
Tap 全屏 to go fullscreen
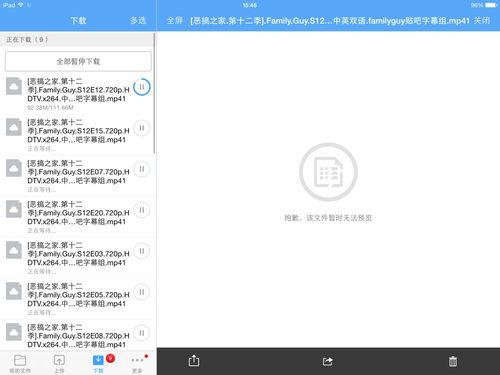[175, 21]
